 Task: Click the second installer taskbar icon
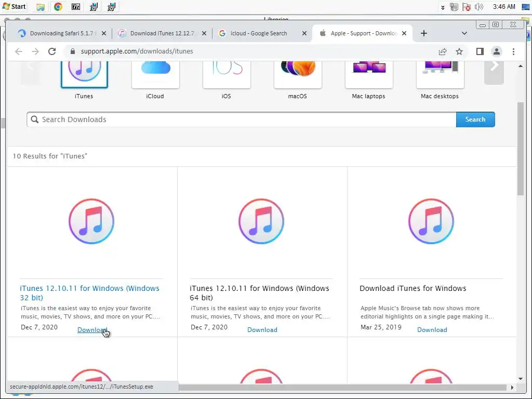click(x=111, y=7)
